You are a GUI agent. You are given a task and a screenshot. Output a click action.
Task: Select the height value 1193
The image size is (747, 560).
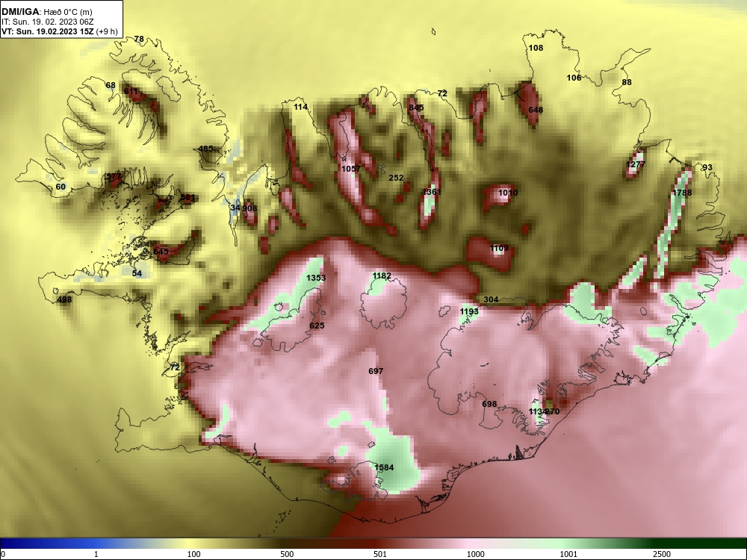click(469, 311)
